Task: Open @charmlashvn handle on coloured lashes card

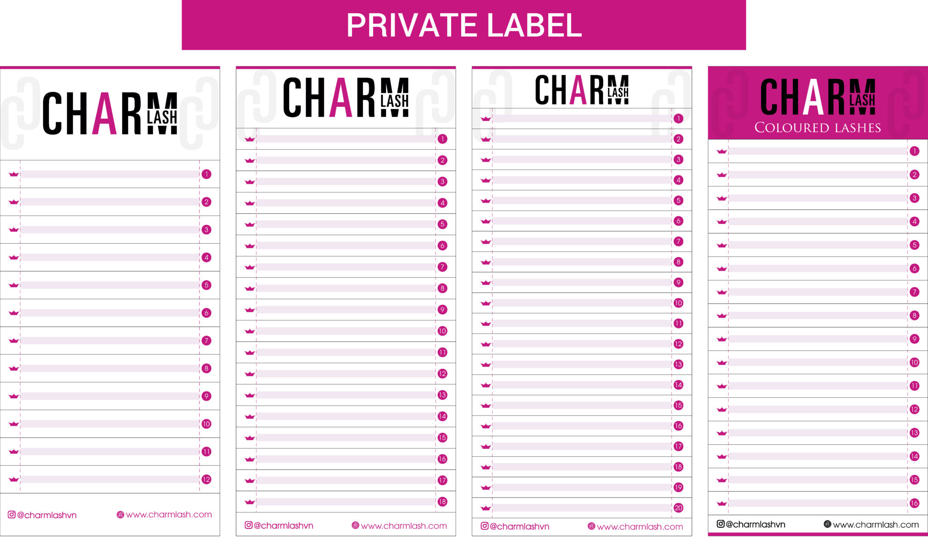Action: tap(755, 524)
